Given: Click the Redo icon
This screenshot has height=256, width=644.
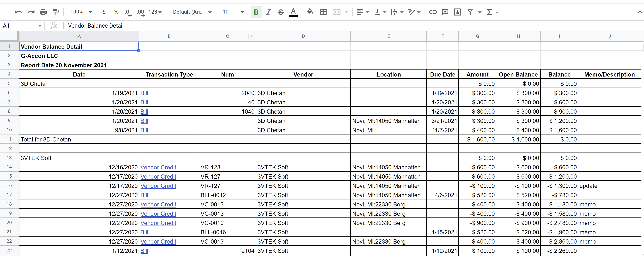Looking at the screenshot, I should click(31, 12).
